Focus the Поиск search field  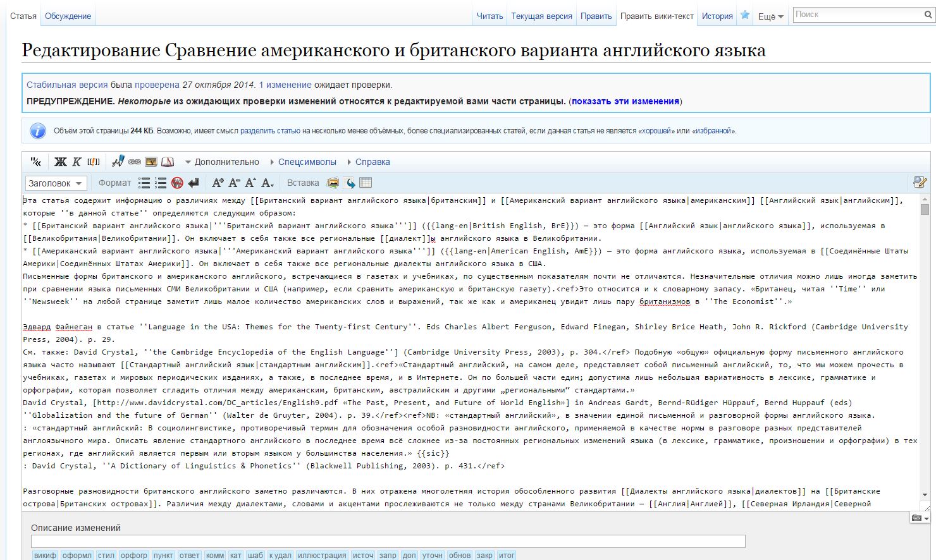[x=858, y=15]
